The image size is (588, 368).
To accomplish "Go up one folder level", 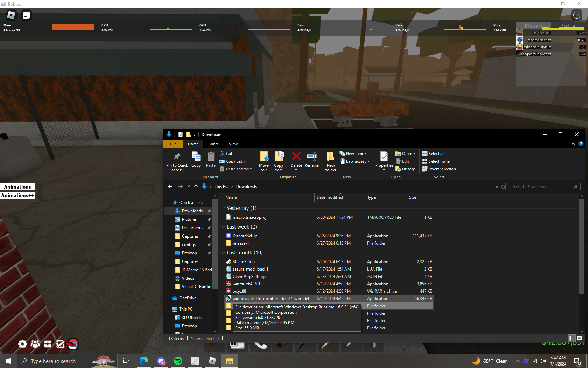I will [196, 186].
